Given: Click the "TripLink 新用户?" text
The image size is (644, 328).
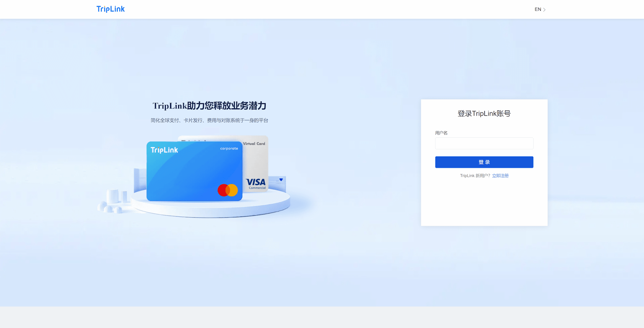Looking at the screenshot, I should (x=475, y=176).
